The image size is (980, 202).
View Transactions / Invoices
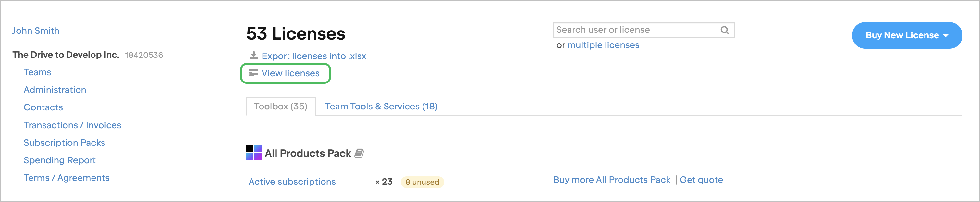click(x=72, y=125)
